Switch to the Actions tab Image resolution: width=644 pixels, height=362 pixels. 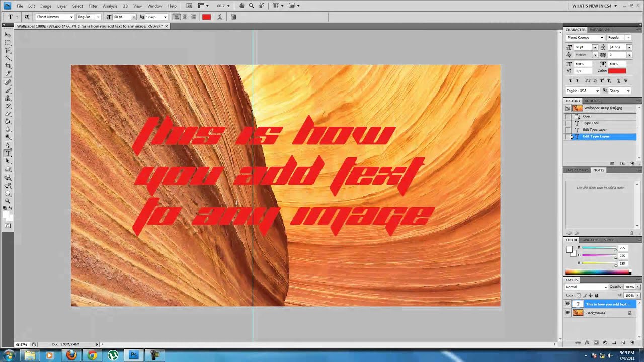point(592,101)
